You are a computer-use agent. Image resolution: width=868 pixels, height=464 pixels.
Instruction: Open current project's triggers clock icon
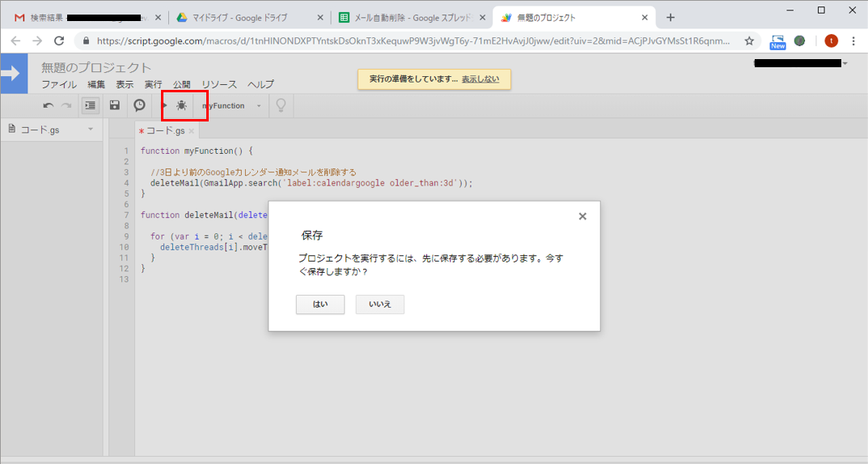point(139,105)
